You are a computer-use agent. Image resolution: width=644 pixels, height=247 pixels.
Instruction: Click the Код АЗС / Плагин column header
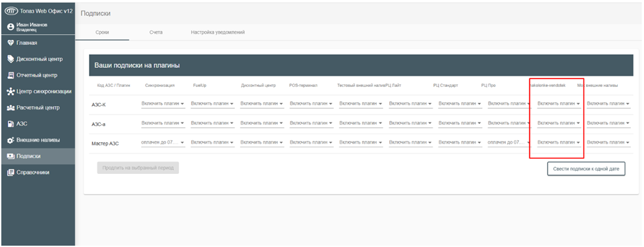(x=113, y=86)
